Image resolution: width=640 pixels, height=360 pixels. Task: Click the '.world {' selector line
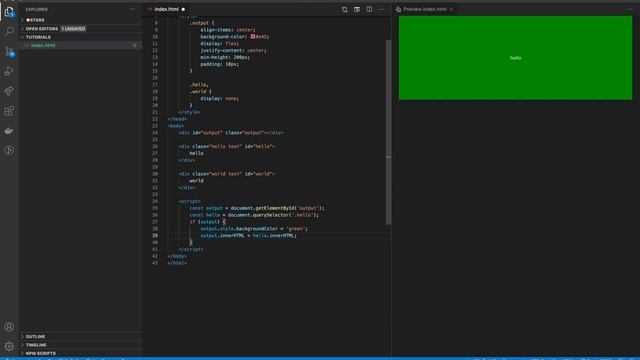[x=200, y=91]
